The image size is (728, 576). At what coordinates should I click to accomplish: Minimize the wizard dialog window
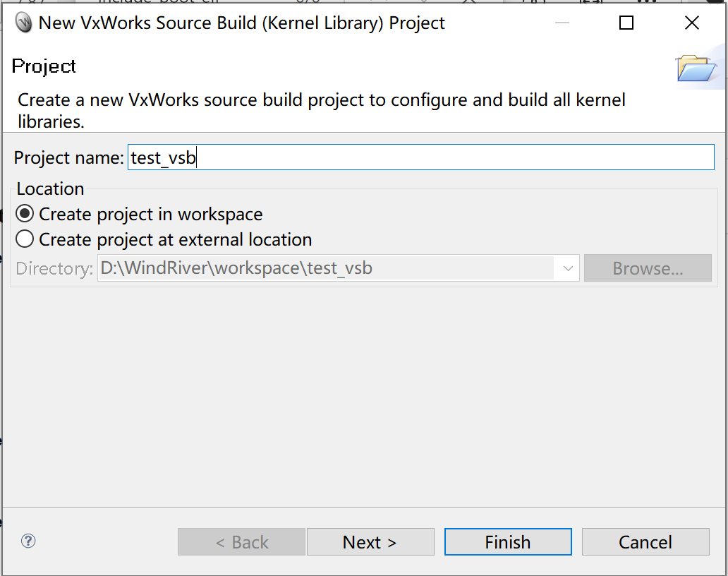pyautogui.click(x=562, y=23)
